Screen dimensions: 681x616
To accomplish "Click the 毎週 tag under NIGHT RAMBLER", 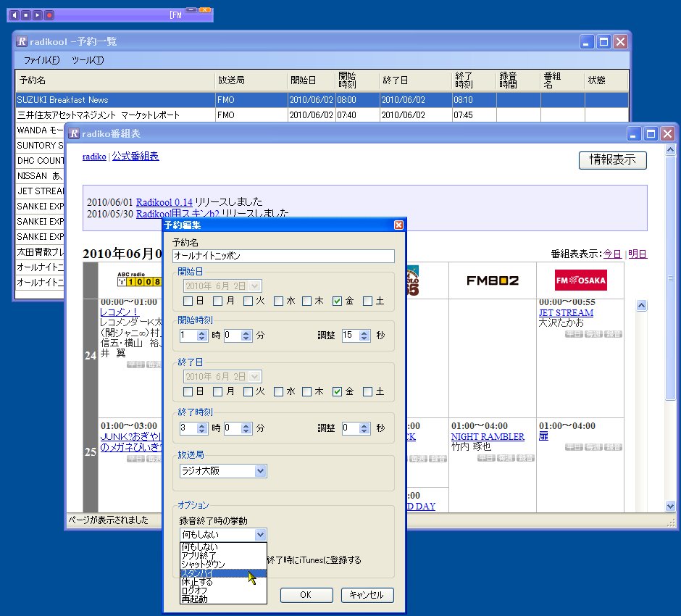I will (x=506, y=458).
